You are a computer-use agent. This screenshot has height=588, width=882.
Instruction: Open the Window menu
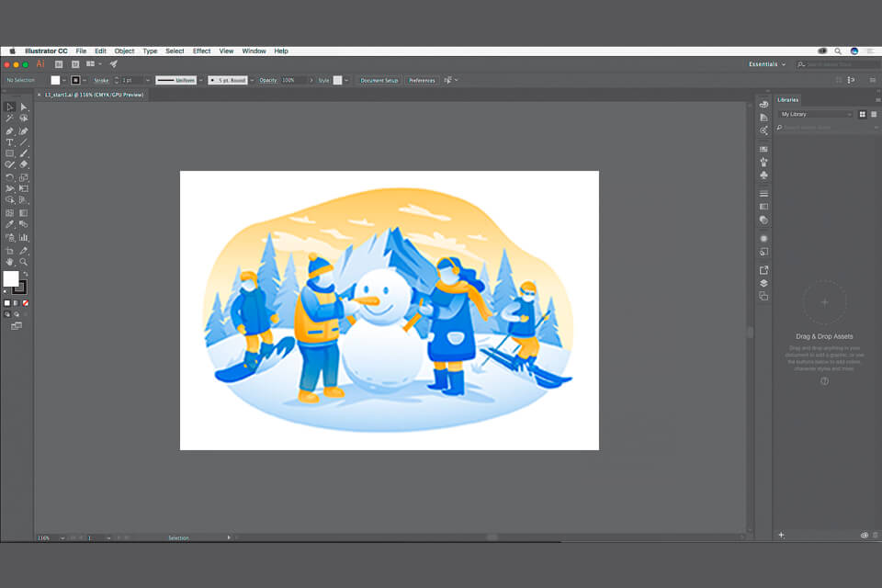tap(254, 51)
